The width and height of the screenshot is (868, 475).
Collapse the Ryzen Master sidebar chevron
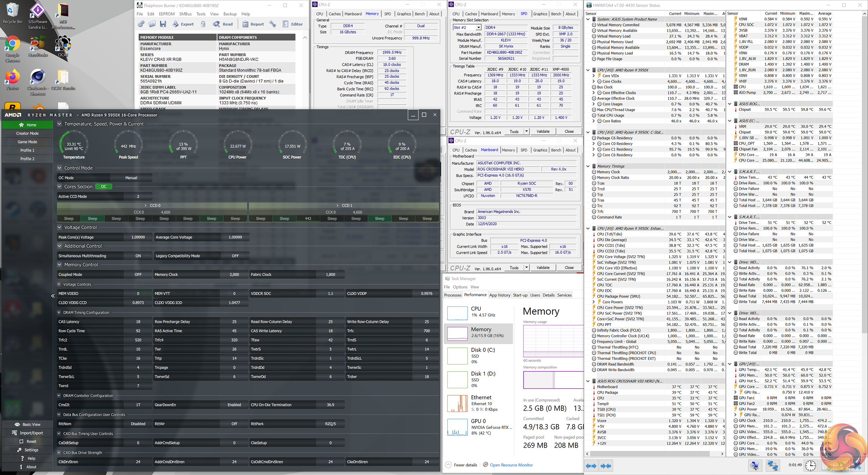[x=53, y=296]
